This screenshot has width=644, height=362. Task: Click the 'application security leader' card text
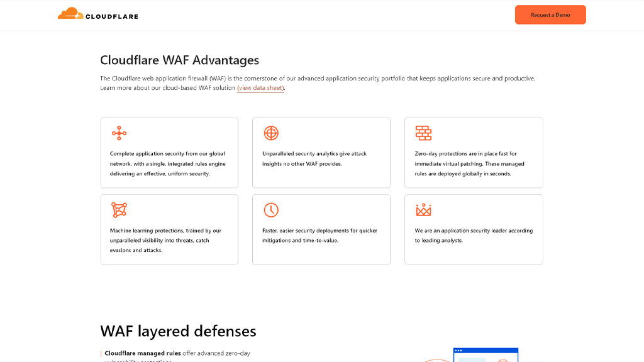474,235
